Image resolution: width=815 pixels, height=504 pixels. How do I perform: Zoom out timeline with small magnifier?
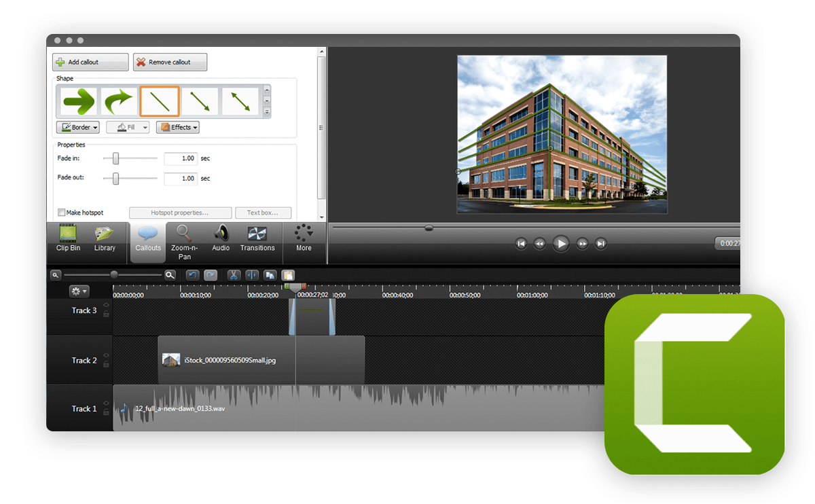56,275
